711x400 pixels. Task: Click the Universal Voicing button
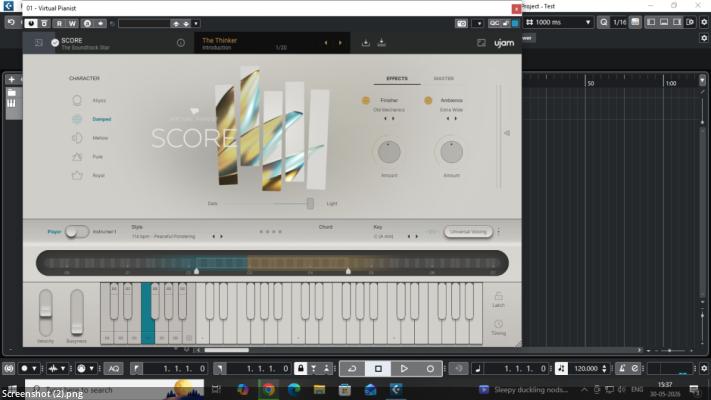468,232
